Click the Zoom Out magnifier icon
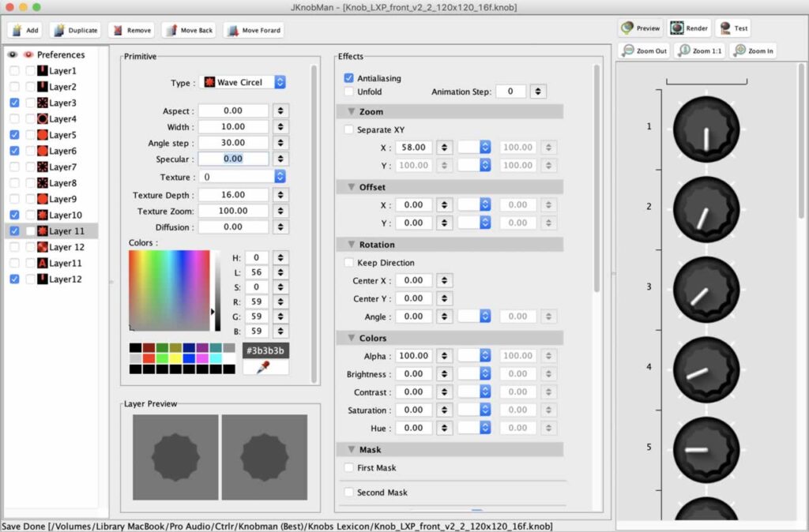 click(628, 51)
